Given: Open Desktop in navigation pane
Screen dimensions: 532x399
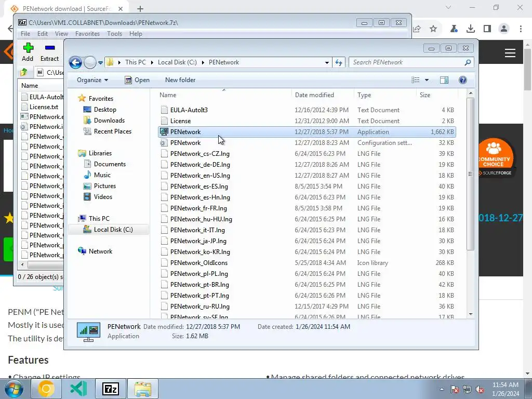Looking at the screenshot, I should tap(105, 110).
